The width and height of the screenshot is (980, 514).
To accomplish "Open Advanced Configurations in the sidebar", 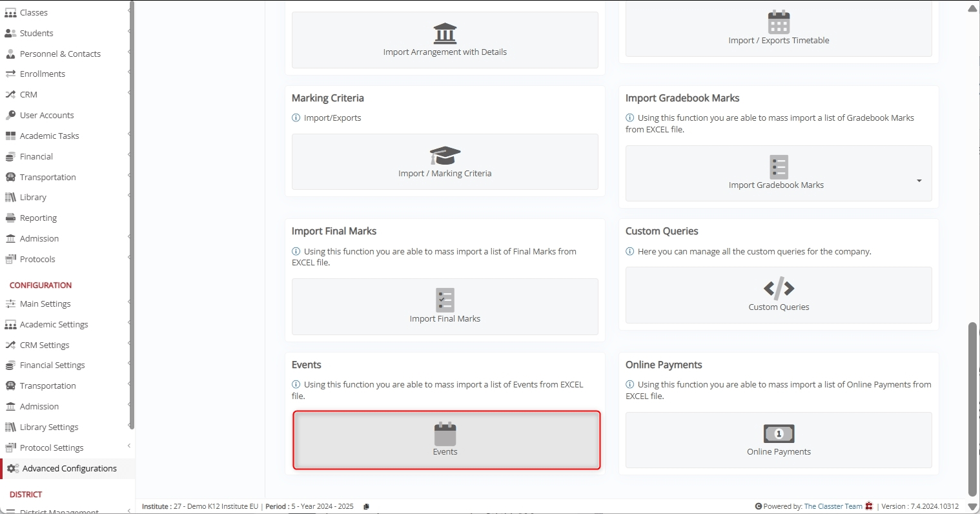I will click(x=69, y=468).
